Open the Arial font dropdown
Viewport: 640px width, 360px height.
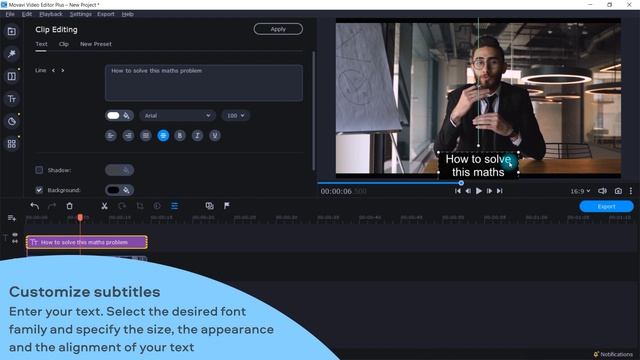(178, 116)
